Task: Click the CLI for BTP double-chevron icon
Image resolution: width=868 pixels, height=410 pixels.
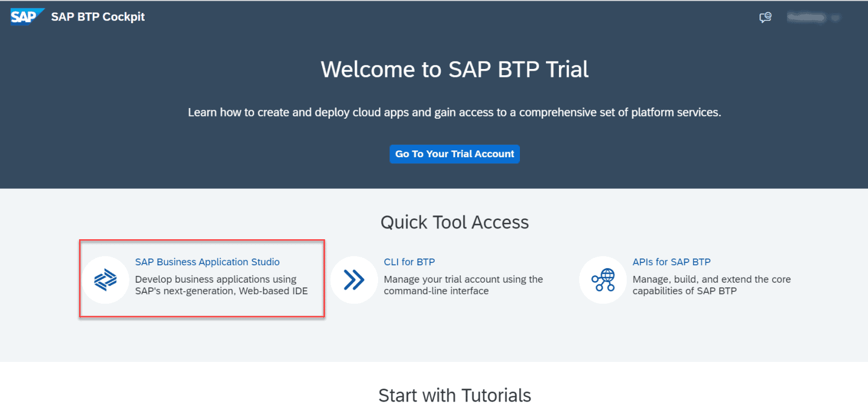Action: (354, 279)
